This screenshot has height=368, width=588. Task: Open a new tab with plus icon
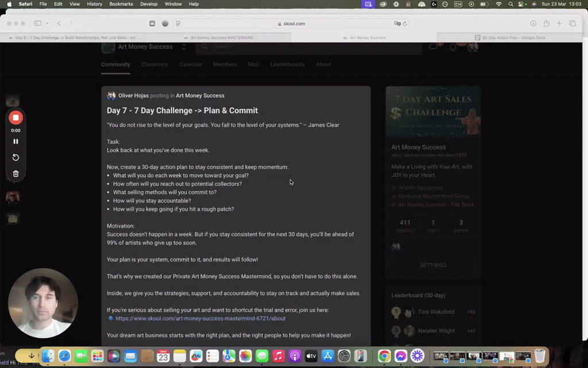pyautogui.click(x=559, y=23)
